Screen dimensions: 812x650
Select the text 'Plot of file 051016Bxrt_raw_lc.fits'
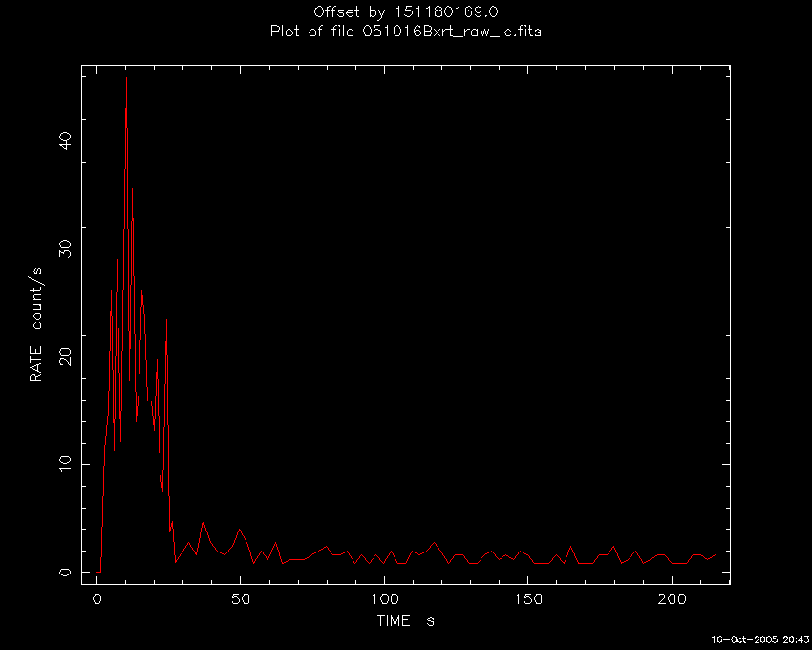pos(405,32)
